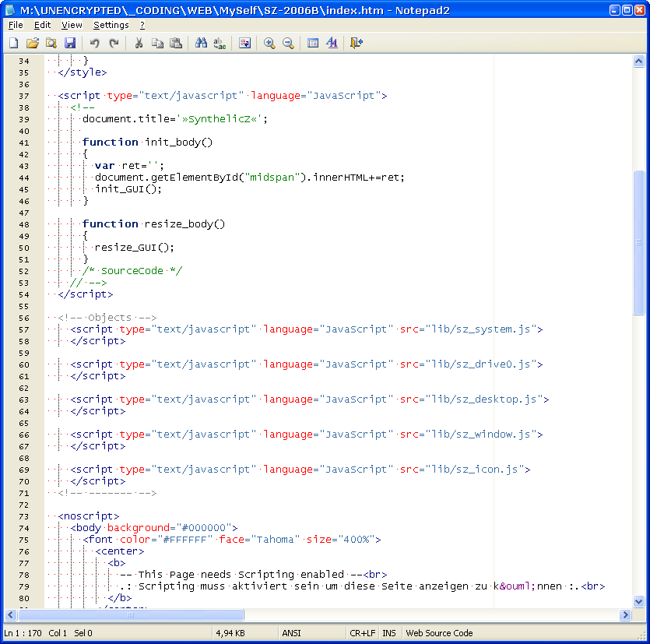Open the File menu

[x=16, y=25]
